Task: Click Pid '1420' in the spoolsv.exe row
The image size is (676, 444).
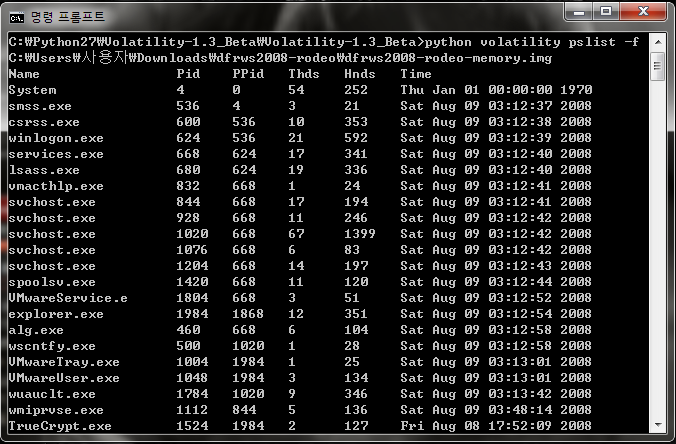Action: (x=192, y=281)
